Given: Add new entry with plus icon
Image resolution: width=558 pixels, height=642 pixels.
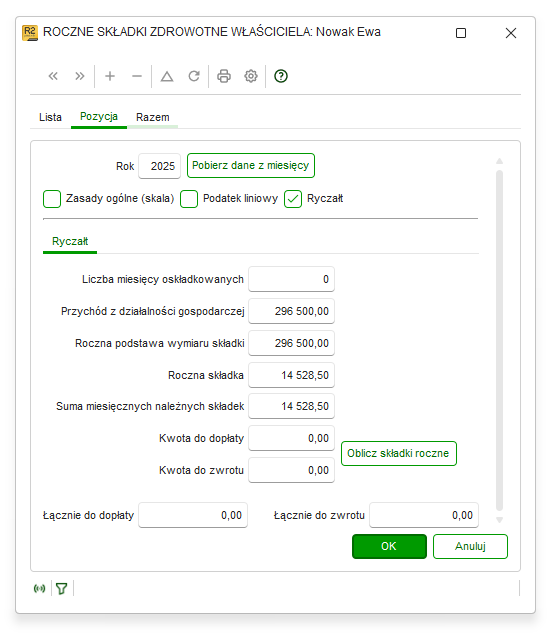Looking at the screenshot, I should point(110,76).
